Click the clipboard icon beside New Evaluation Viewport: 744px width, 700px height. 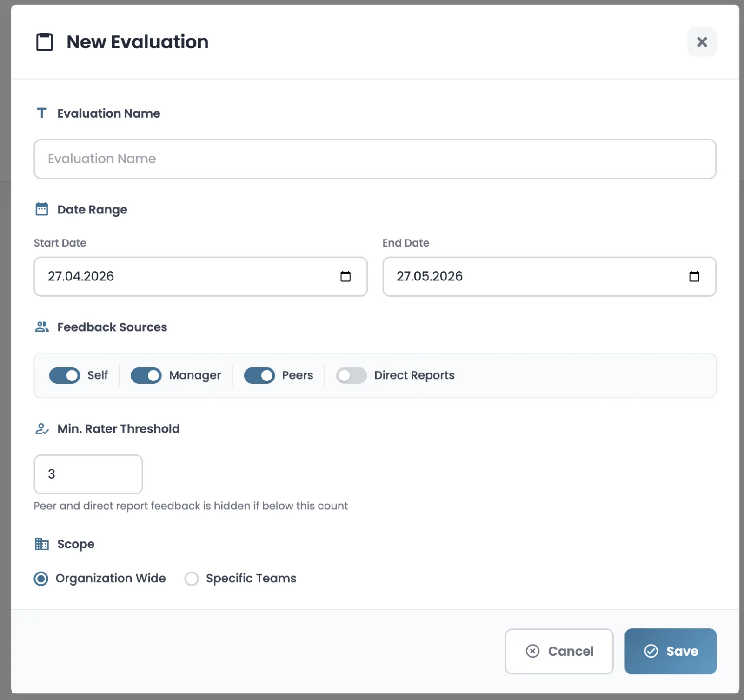pos(44,42)
